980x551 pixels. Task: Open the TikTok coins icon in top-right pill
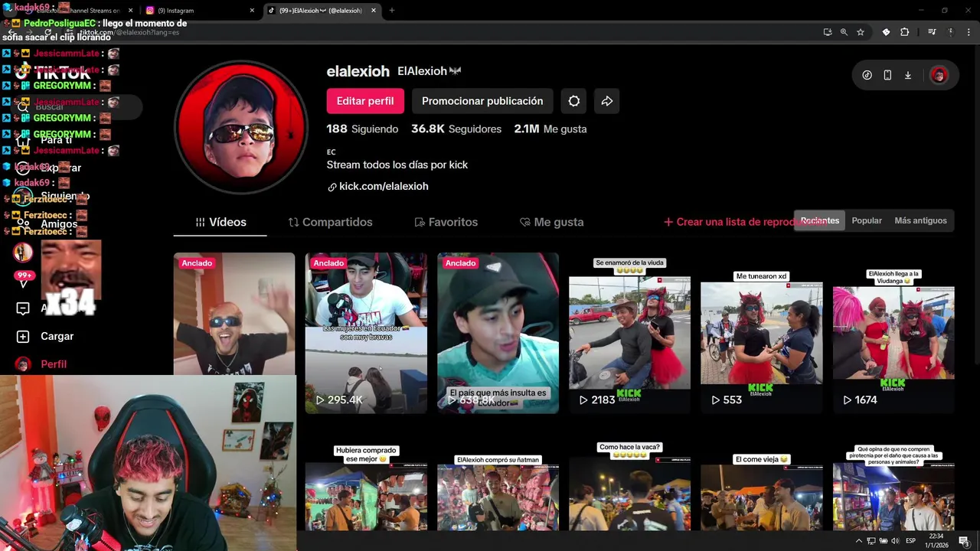point(867,75)
